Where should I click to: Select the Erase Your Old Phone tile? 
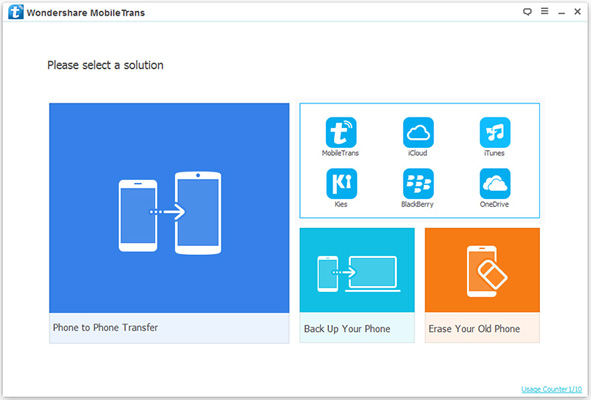click(482, 285)
